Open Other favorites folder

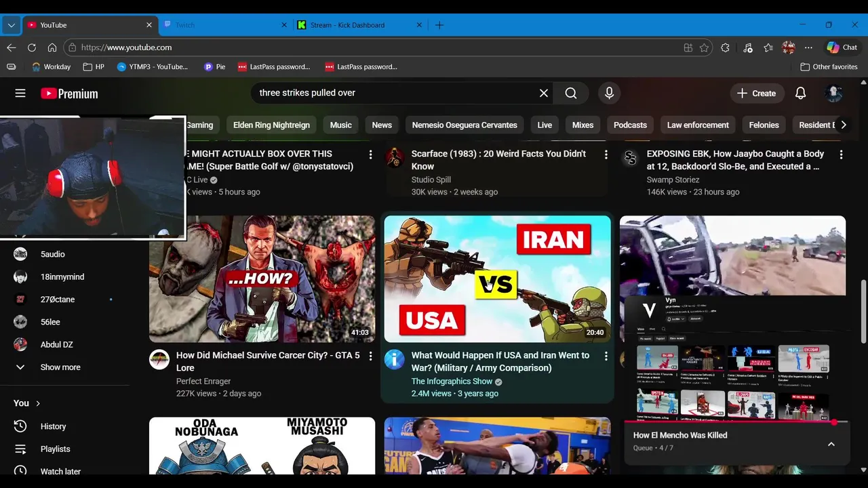click(x=829, y=66)
